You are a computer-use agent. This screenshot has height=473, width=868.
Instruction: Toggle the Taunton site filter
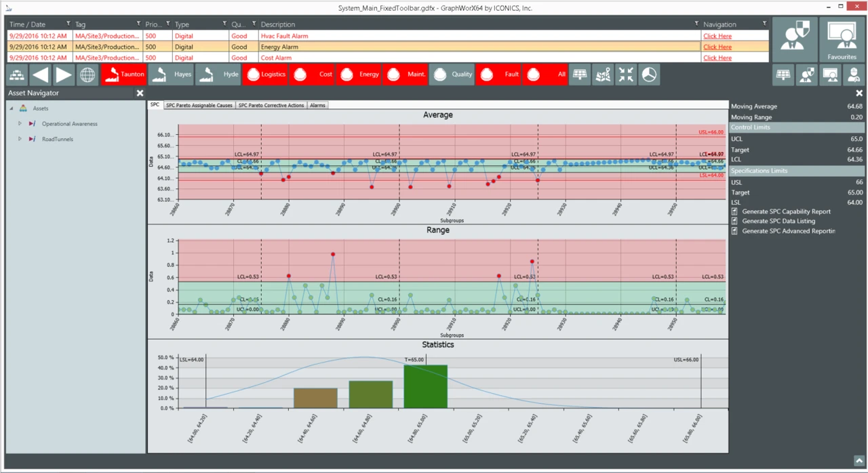(x=123, y=75)
